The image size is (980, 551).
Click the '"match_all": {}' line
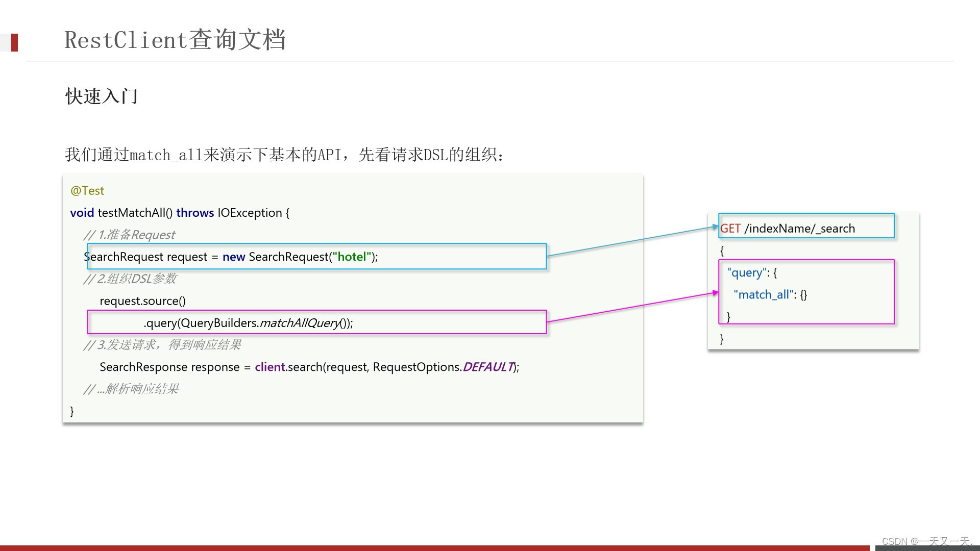pyautogui.click(x=770, y=295)
